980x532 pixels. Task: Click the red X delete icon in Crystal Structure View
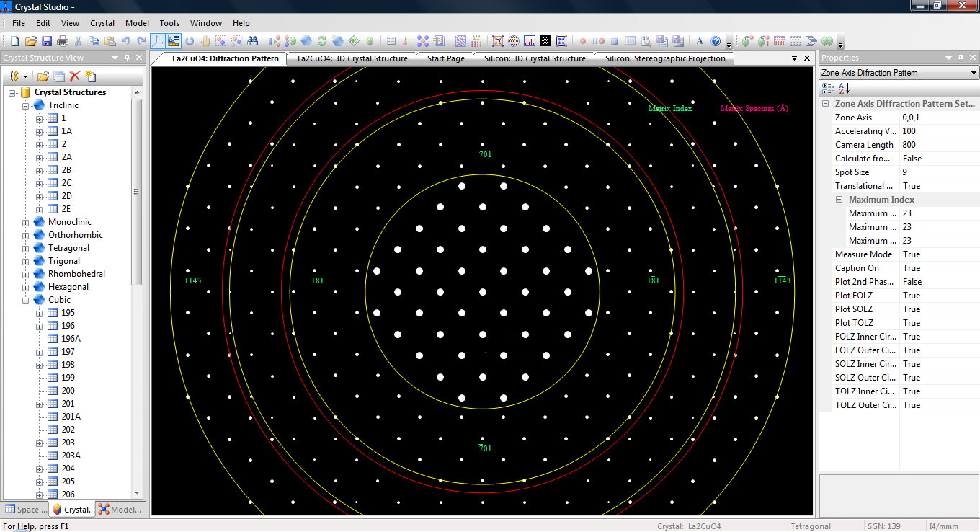[74, 76]
